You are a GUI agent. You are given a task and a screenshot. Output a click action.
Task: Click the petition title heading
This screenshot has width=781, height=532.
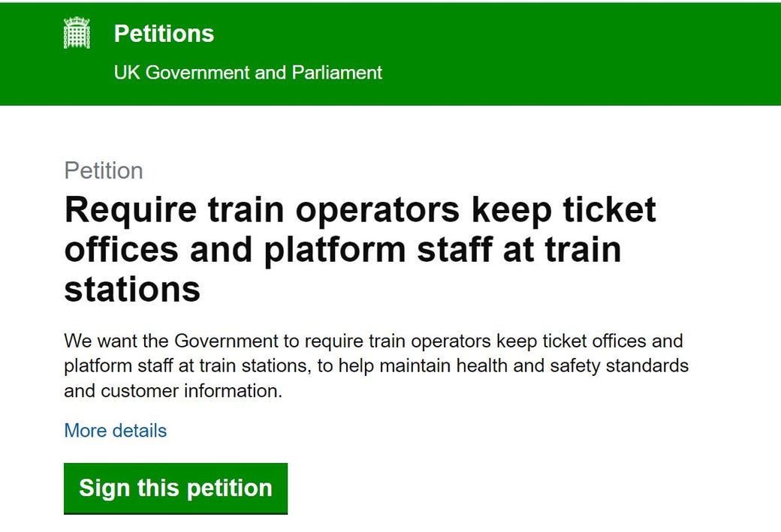click(360, 249)
